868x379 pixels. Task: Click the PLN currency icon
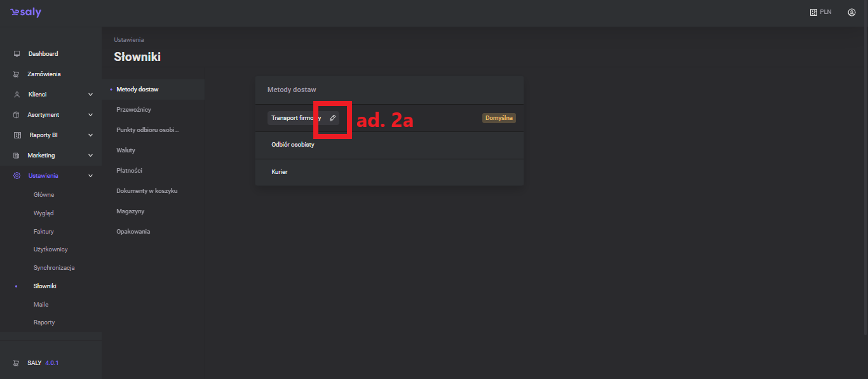point(813,12)
